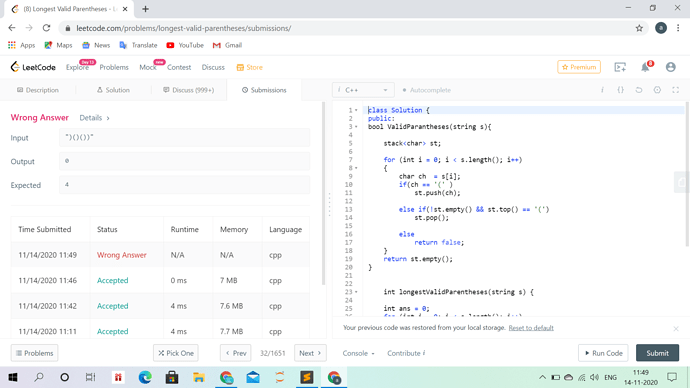Open the playground icon next to Premium

tap(620, 67)
